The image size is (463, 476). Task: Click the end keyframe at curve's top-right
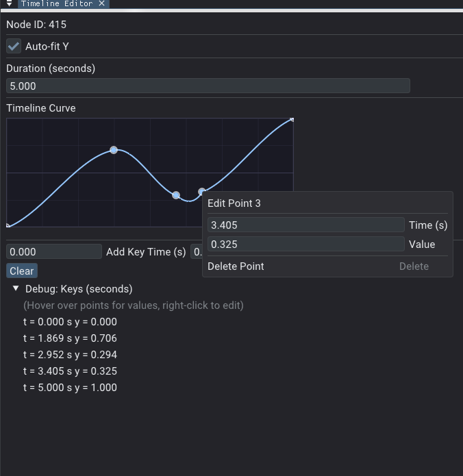(x=292, y=120)
